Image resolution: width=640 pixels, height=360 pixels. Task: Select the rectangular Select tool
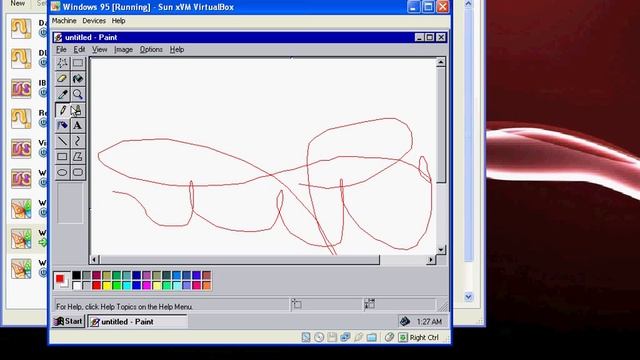(x=78, y=63)
